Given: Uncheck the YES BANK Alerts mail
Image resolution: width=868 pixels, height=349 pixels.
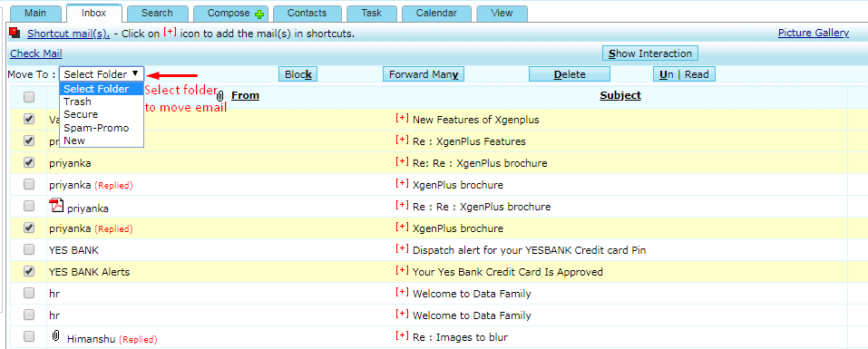Looking at the screenshot, I should pos(29,271).
